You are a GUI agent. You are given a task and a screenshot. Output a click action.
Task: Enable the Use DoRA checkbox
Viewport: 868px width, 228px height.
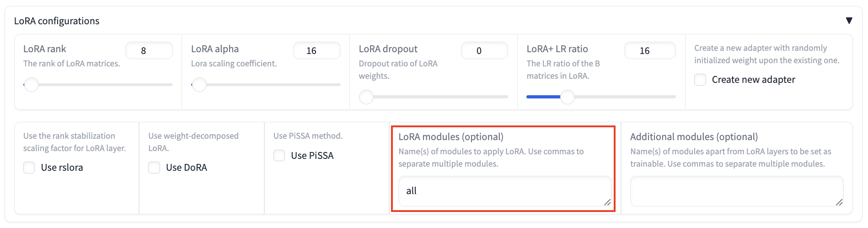coord(154,168)
